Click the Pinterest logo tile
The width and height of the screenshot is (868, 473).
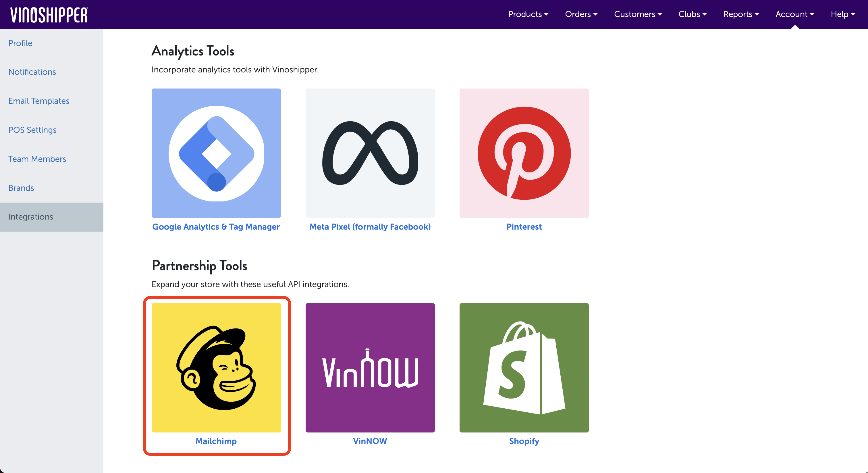[x=524, y=153]
